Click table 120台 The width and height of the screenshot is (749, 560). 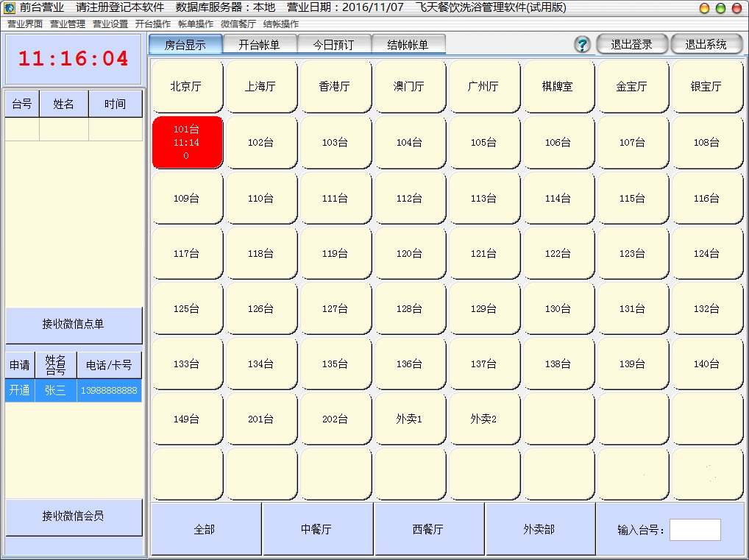point(409,253)
